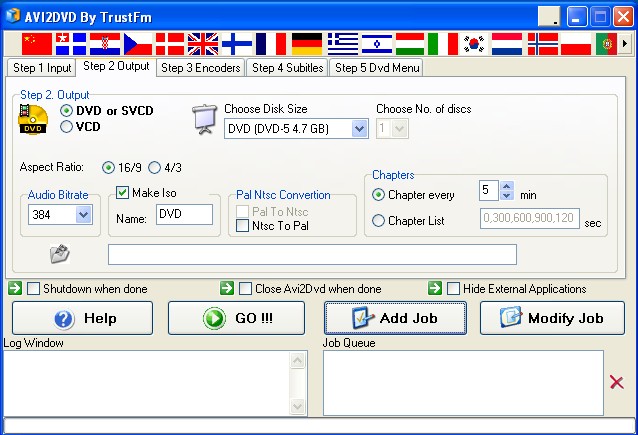Choose the Israeli flag language
Image resolution: width=638 pixels, height=435 pixels.
tap(377, 44)
